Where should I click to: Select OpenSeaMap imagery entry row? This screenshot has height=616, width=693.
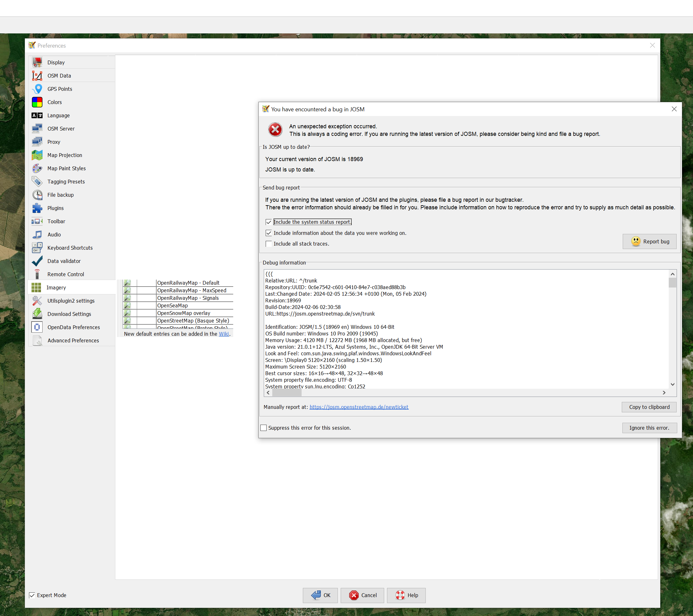click(x=173, y=305)
